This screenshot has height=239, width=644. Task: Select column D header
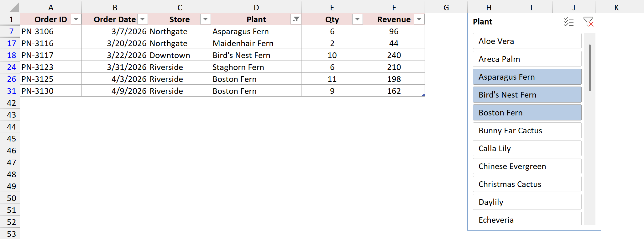point(256,7)
